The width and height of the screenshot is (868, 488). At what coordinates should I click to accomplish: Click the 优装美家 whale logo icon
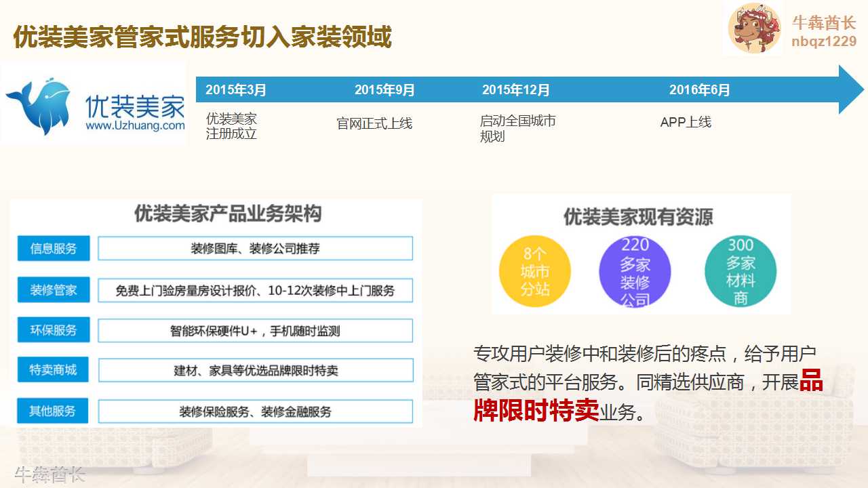(x=39, y=106)
